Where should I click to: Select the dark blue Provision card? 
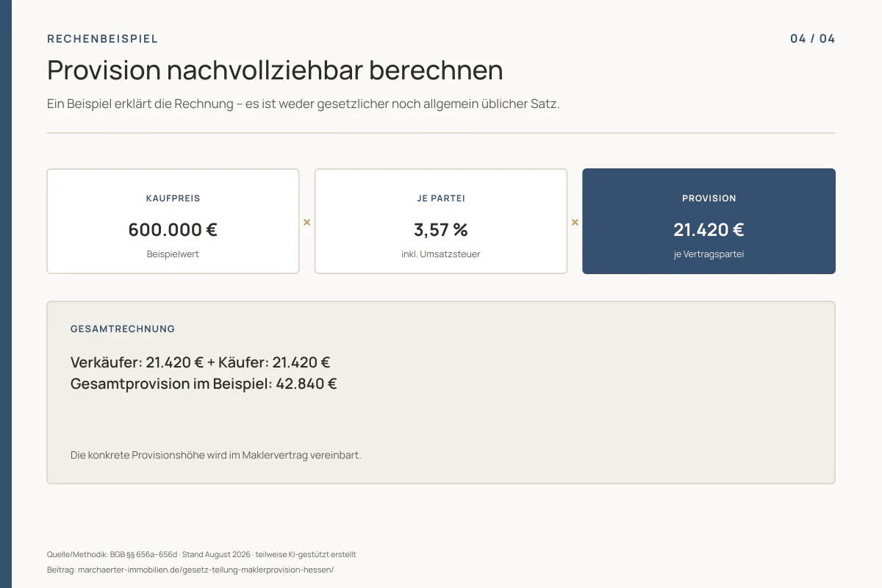click(x=709, y=221)
